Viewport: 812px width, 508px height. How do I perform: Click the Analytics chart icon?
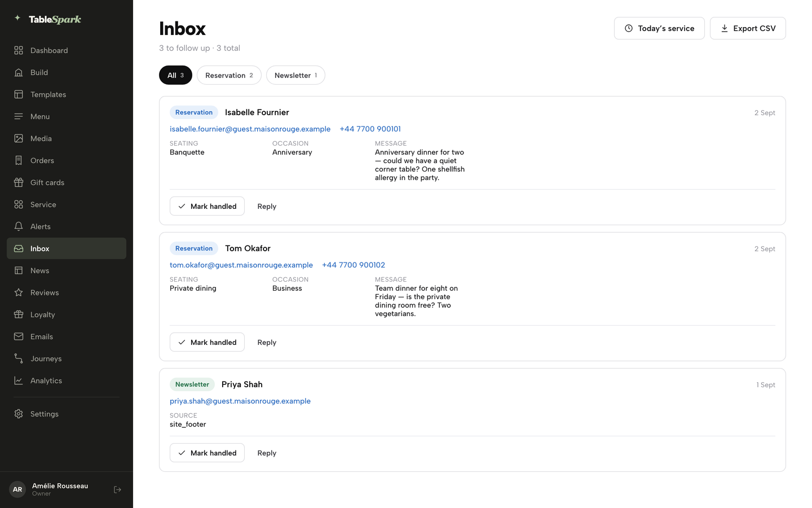pyautogui.click(x=19, y=380)
